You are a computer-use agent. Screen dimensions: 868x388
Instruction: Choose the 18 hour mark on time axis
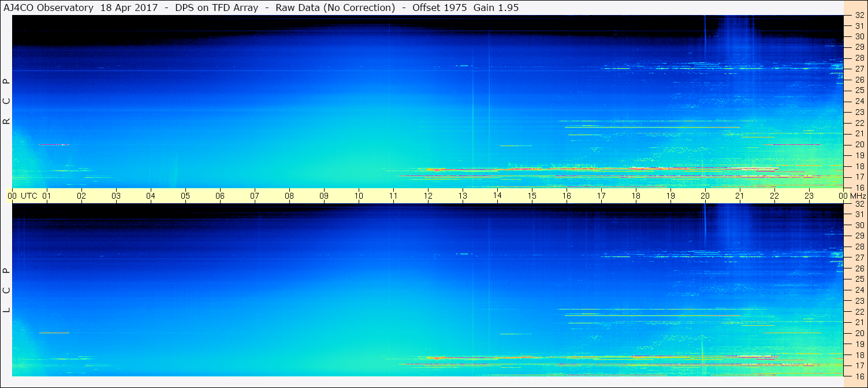(x=636, y=196)
